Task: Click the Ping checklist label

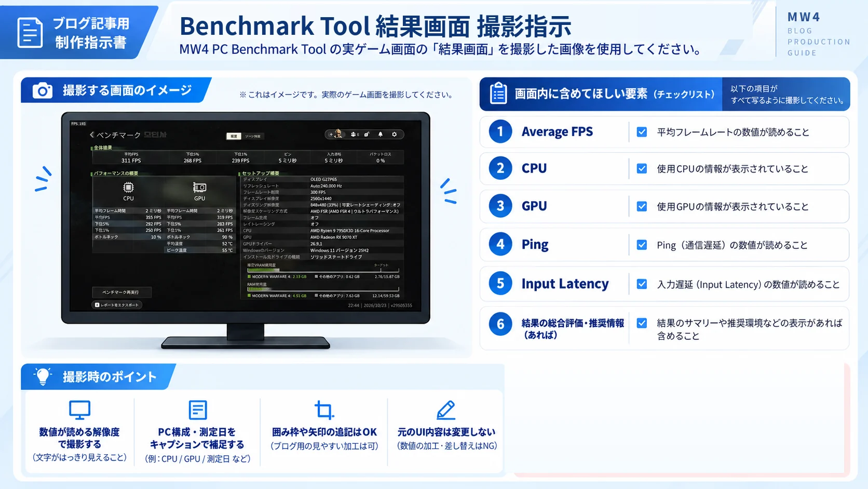Action: [535, 244]
